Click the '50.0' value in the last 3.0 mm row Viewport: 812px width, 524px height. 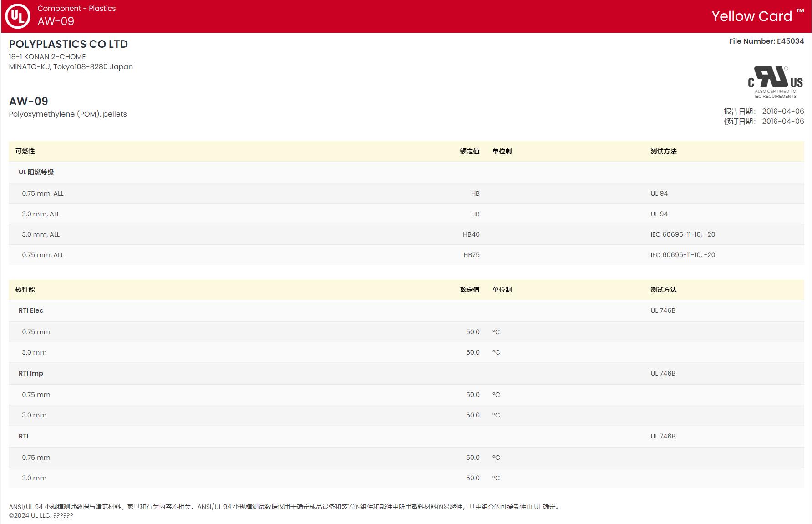[473, 478]
